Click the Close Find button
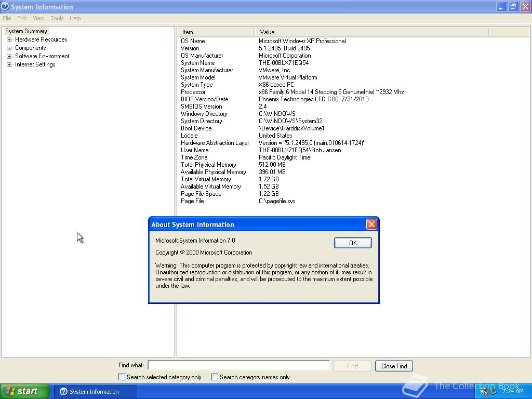Image resolution: width=532 pixels, height=399 pixels. pos(394,366)
